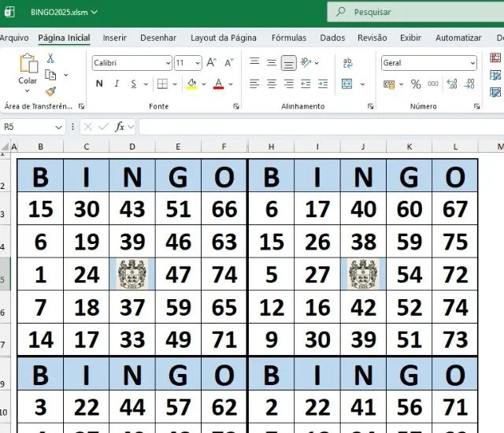504x433 pixels.
Task: Center text horizontally
Action: (x=272, y=83)
